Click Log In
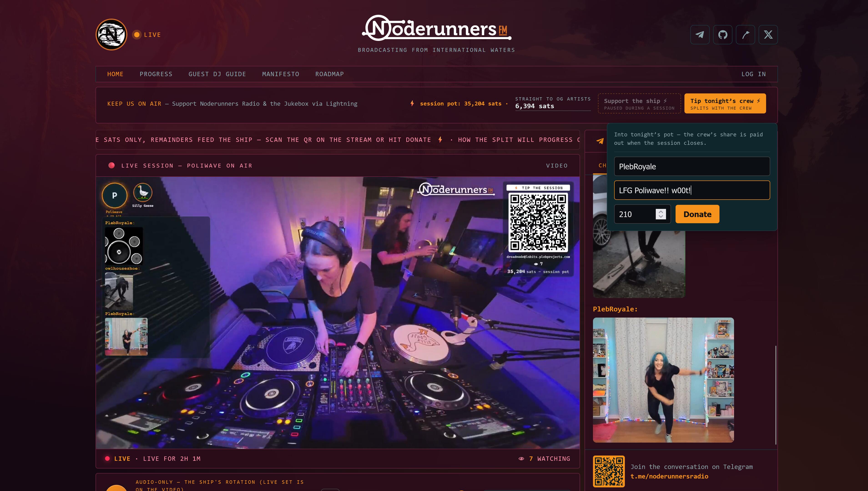 754,74
